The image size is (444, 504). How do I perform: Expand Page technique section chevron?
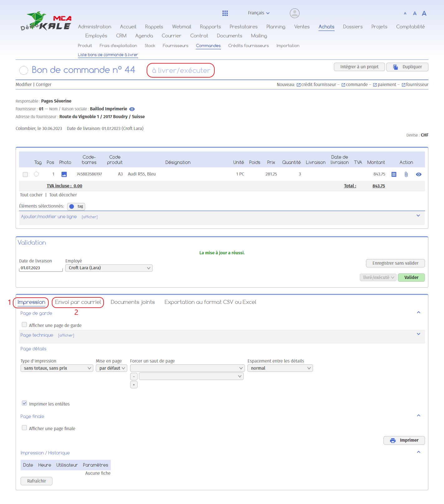pos(419,334)
